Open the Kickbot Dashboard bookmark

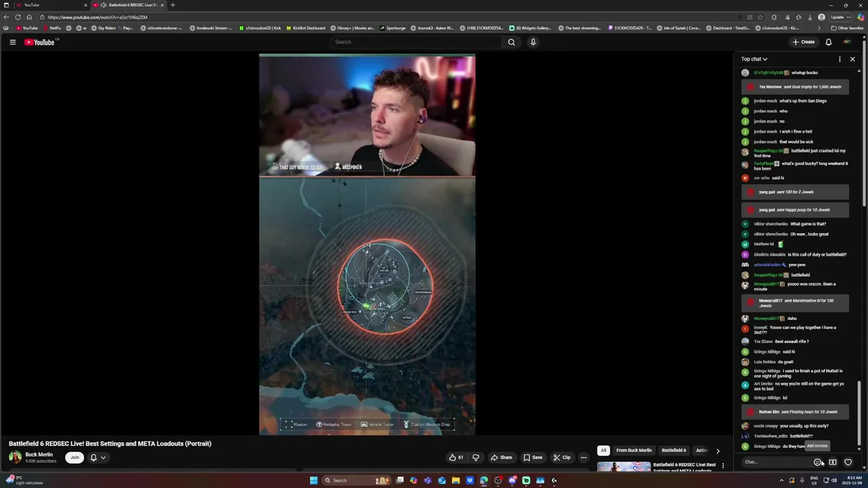pyautogui.click(x=305, y=28)
